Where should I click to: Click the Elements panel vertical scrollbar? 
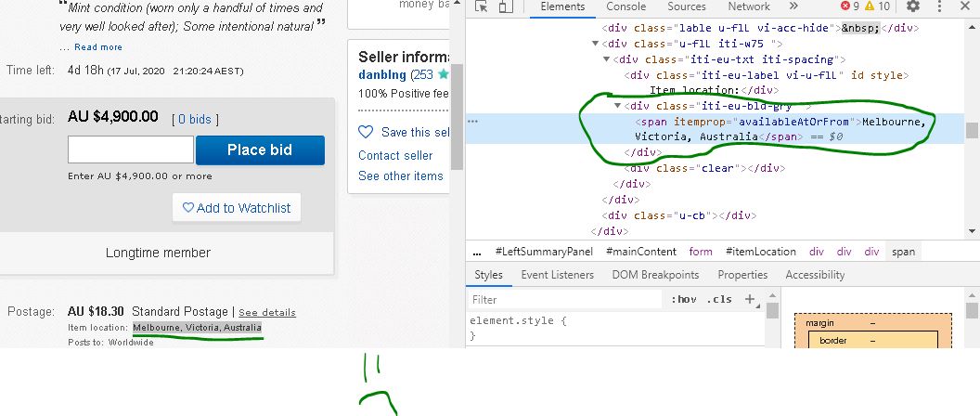tap(972, 130)
